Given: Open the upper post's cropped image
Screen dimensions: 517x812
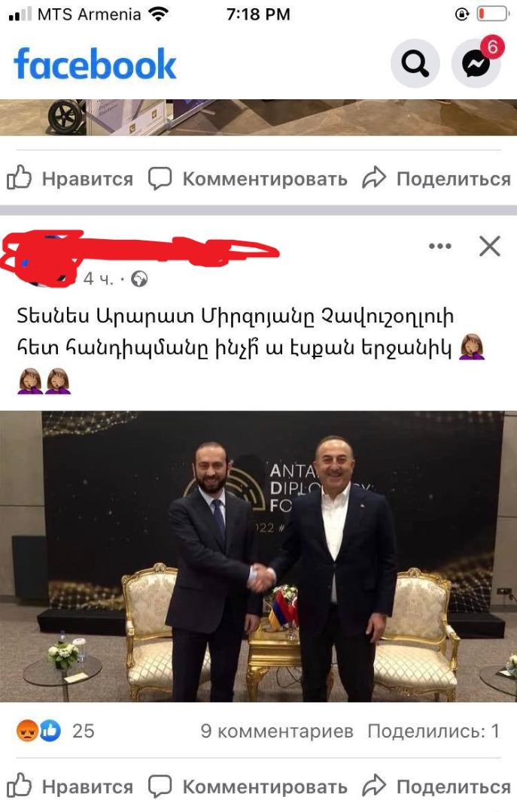Looking at the screenshot, I should (258, 117).
